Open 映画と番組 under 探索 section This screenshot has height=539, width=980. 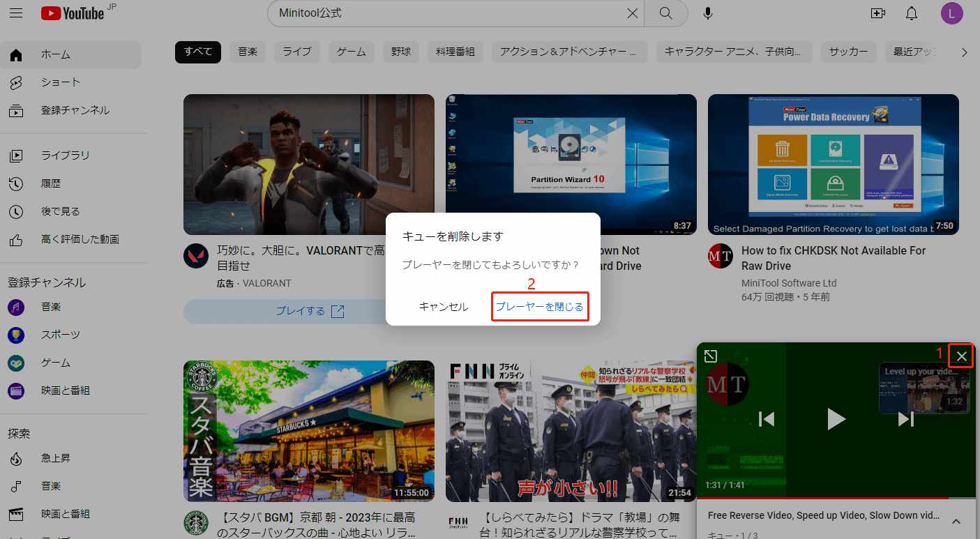pyautogui.click(x=71, y=514)
